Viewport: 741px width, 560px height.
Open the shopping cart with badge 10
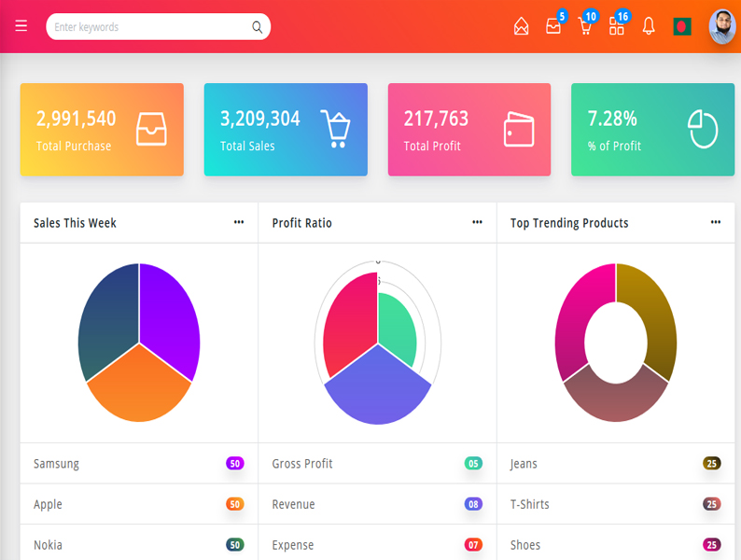point(585,27)
